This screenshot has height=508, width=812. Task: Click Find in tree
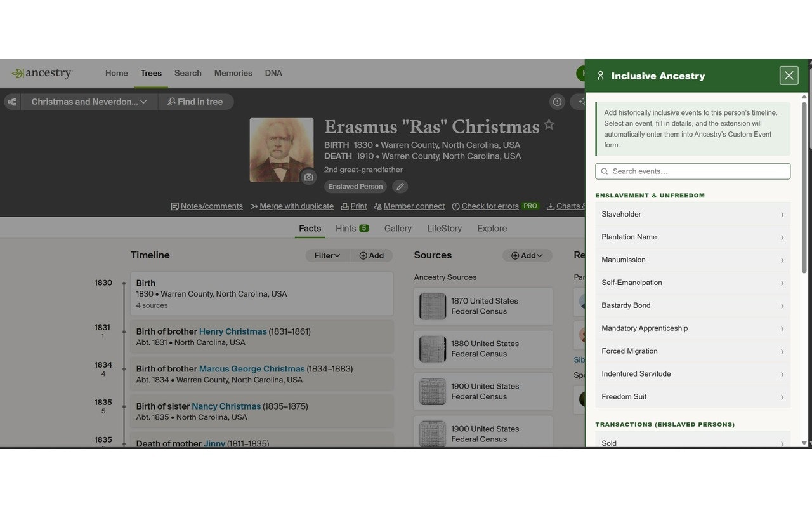tap(195, 102)
